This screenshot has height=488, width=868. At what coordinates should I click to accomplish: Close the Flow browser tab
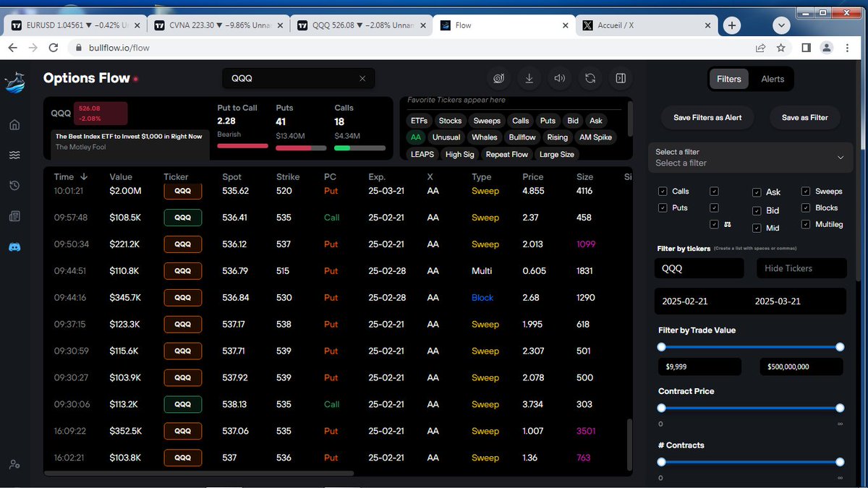(566, 25)
